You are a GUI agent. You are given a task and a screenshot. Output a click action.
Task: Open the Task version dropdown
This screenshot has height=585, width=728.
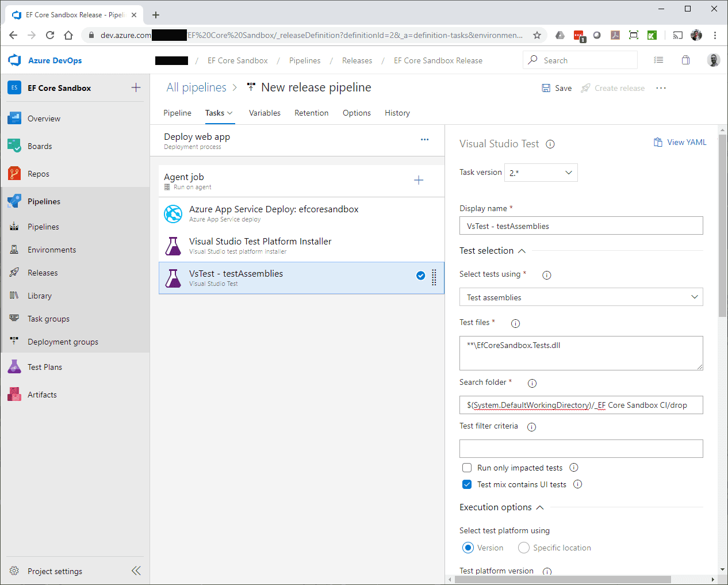[x=541, y=173]
